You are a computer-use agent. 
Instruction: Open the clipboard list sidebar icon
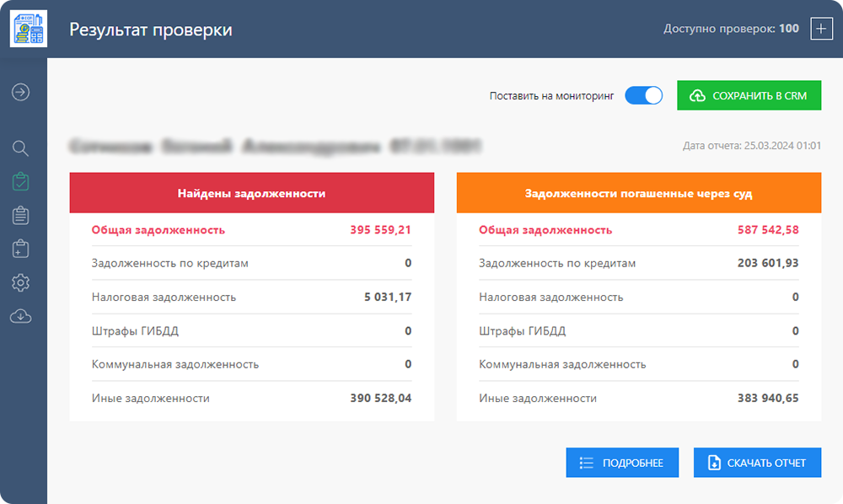[x=21, y=216]
